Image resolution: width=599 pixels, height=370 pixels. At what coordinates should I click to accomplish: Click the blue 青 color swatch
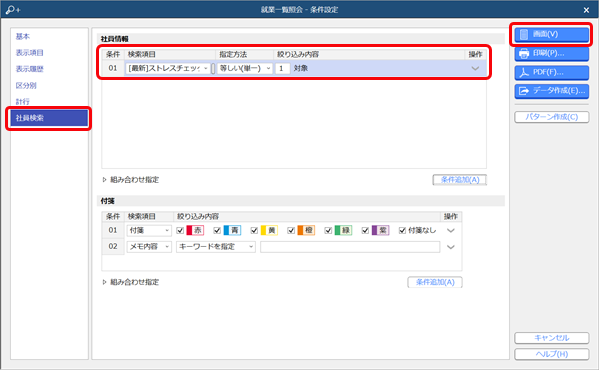pyautogui.click(x=232, y=231)
